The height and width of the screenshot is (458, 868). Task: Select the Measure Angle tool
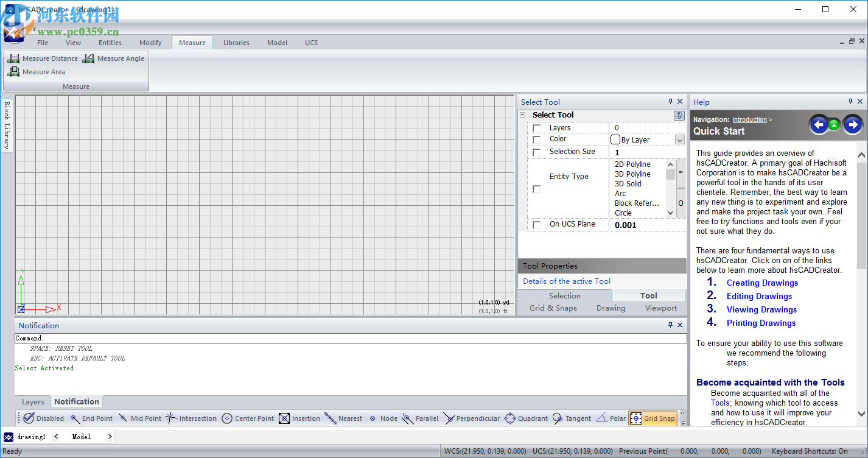coord(114,58)
